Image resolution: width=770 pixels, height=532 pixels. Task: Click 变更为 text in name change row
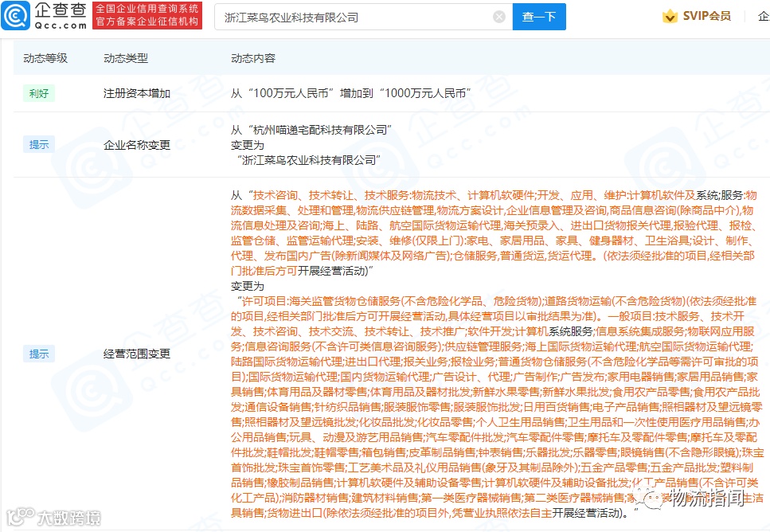[248, 145]
